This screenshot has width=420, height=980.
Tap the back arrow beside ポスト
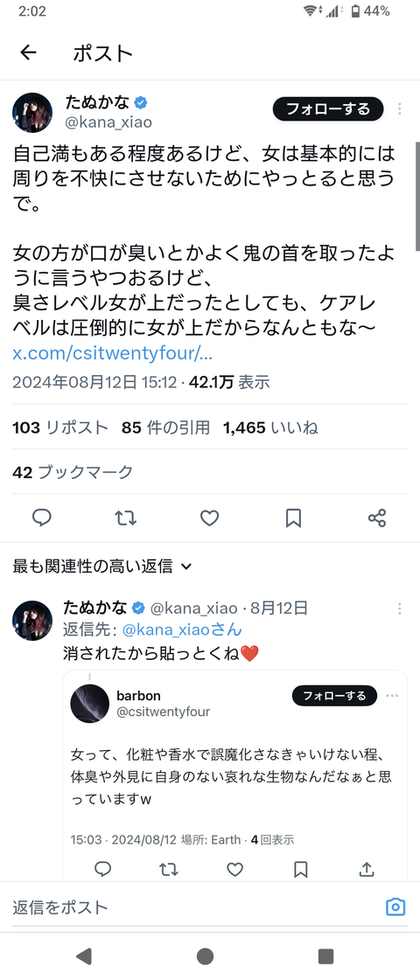(x=29, y=53)
